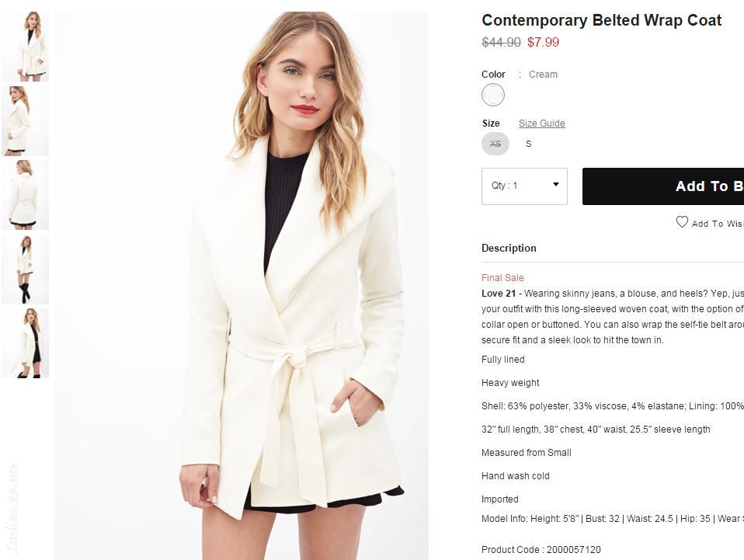This screenshot has height=560, width=744.
Task: Click the Contemporary Belted Wrap Coat title
Action: 602,20
